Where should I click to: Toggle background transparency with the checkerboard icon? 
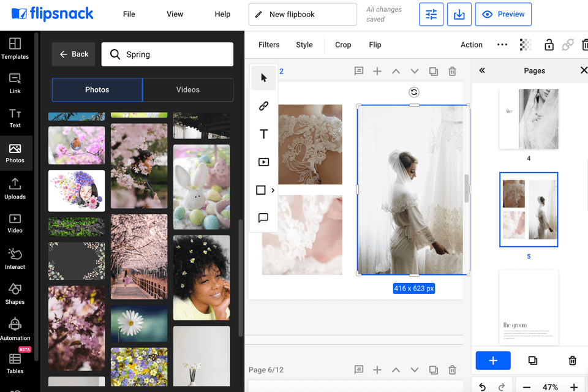coord(526,44)
